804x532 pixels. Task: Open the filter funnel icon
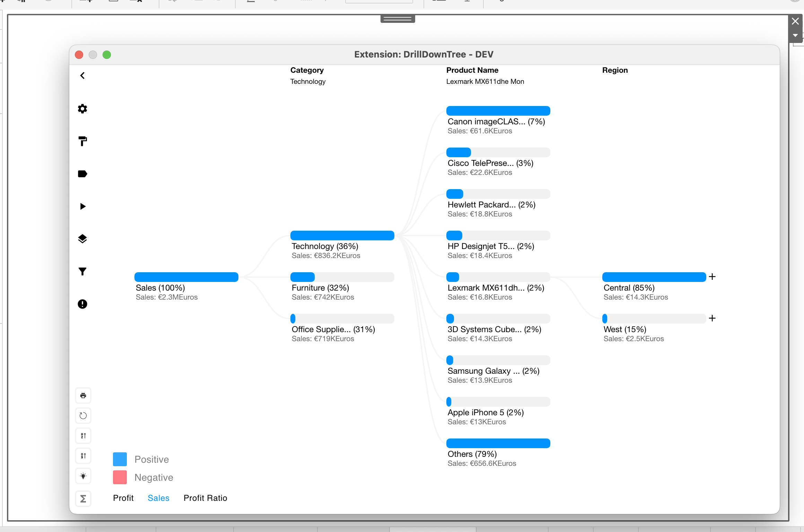82,272
